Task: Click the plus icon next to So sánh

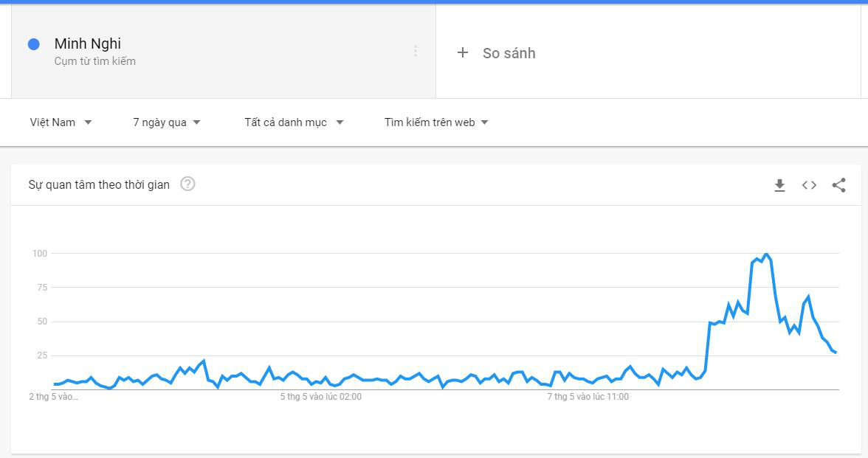Action: pyautogui.click(x=463, y=52)
